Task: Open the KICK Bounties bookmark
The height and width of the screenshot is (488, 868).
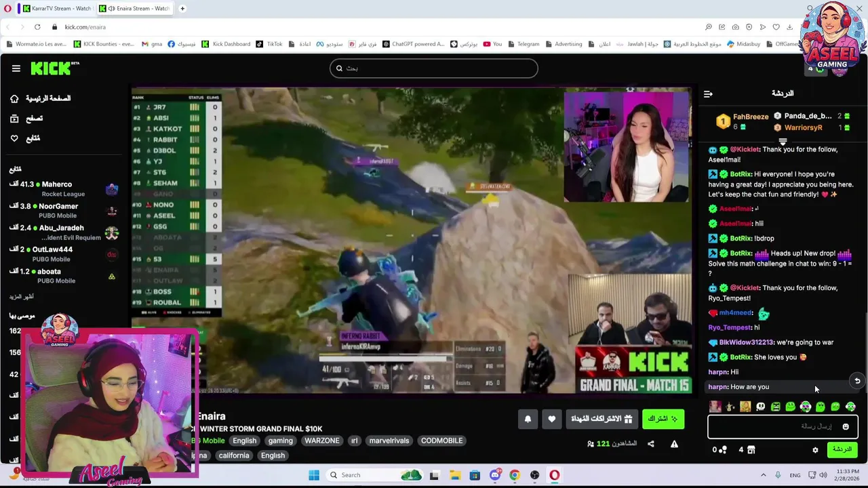Action: pos(104,44)
